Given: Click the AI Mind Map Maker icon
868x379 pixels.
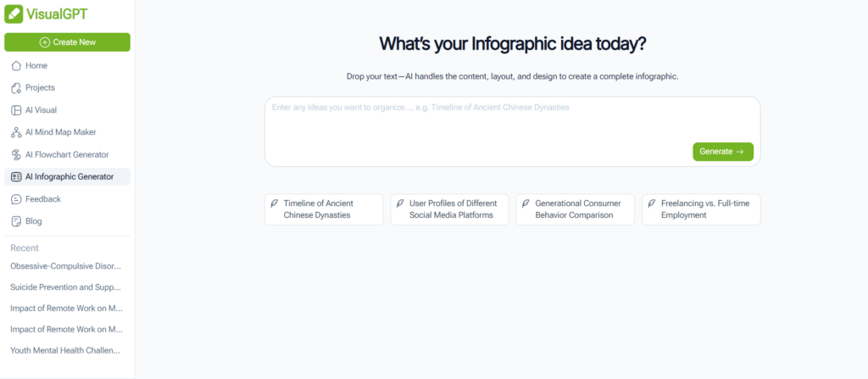Looking at the screenshot, I should 16,132.
